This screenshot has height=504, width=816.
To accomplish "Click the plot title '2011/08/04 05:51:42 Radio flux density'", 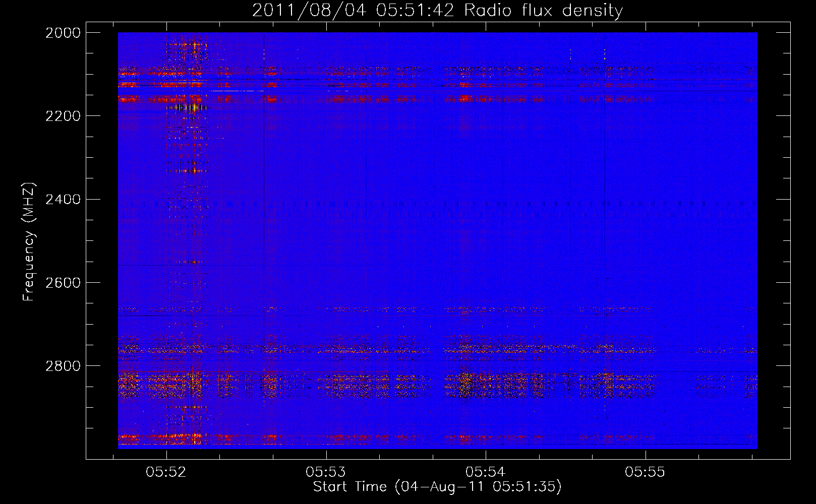I will pos(437,10).
